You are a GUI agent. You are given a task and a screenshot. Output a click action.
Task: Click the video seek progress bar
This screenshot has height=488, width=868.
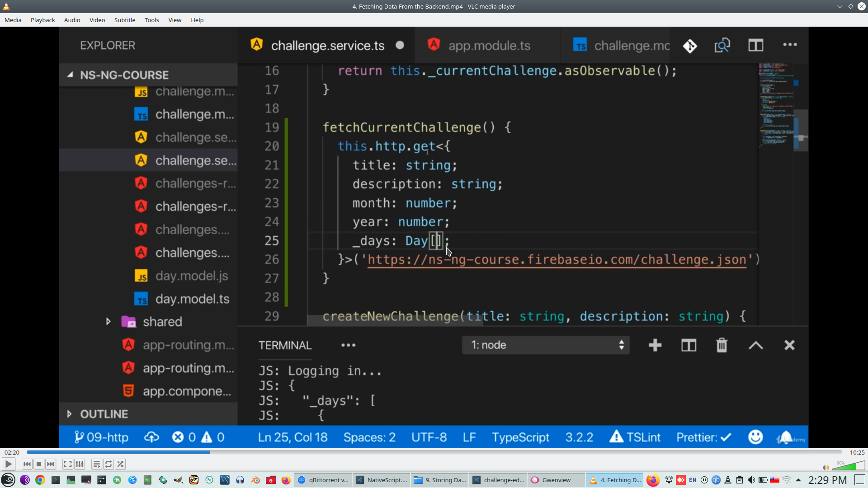tap(434, 452)
